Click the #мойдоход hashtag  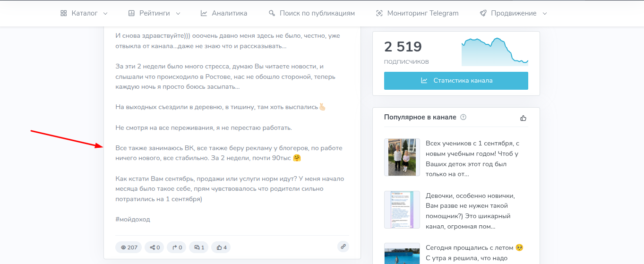point(133,219)
